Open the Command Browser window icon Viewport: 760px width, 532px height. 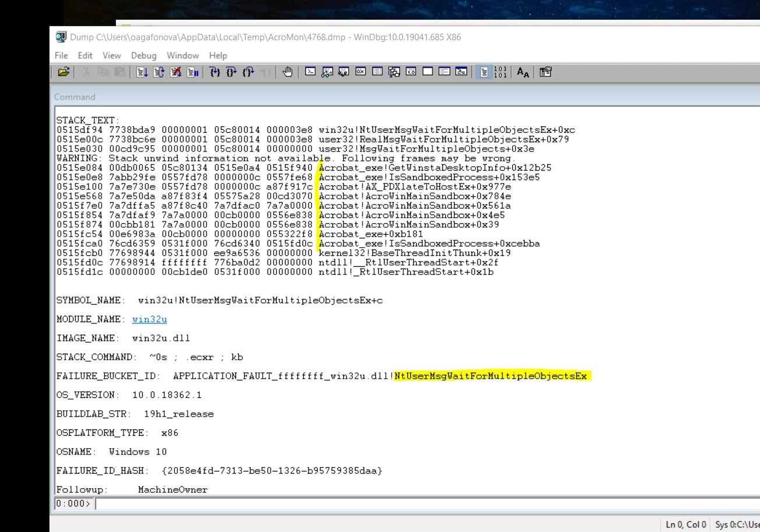coord(461,72)
